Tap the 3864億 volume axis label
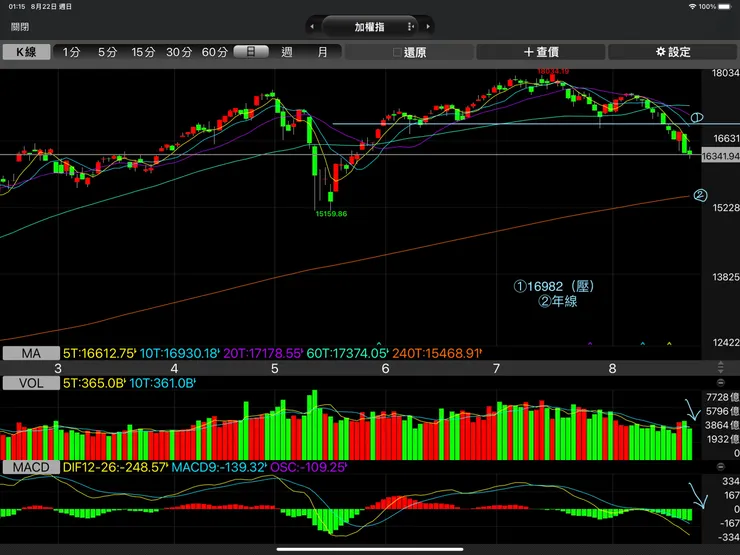The image size is (740, 555). pyautogui.click(x=723, y=425)
